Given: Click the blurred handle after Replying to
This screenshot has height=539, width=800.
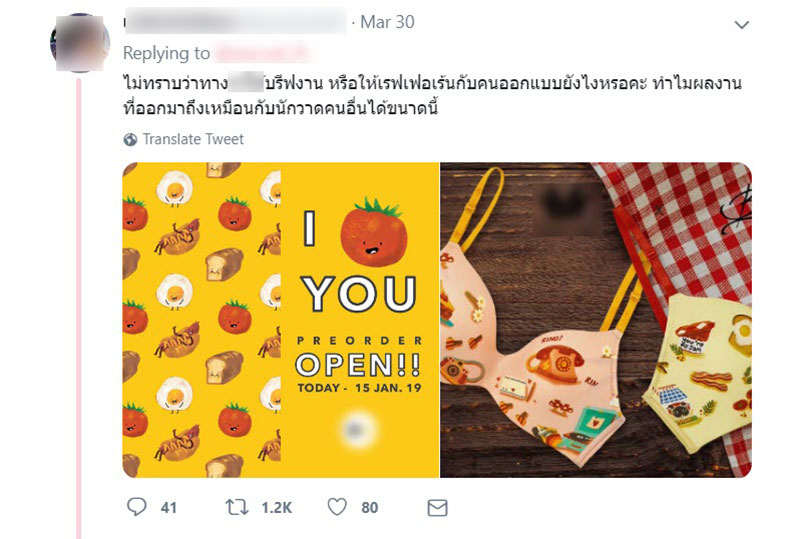Looking at the screenshot, I should (263, 53).
